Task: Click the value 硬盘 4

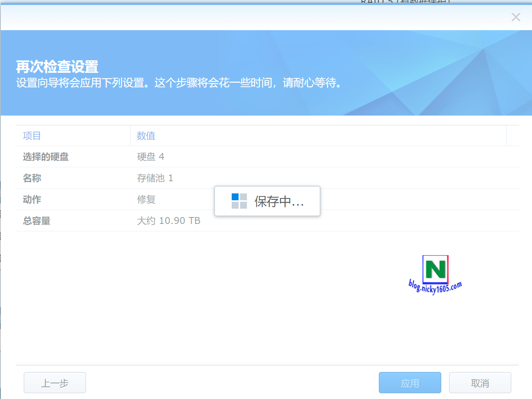Action: 151,157
